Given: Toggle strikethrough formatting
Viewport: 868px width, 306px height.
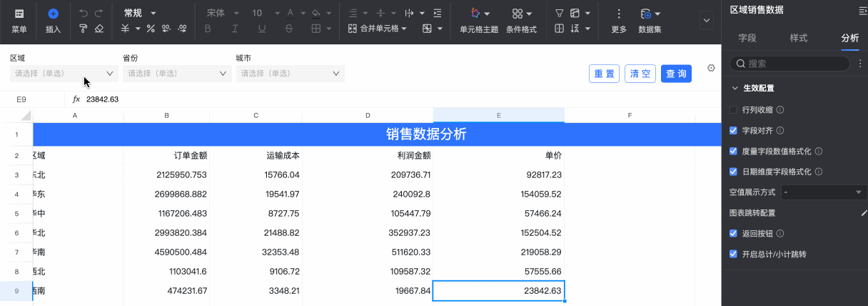Looking at the screenshot, I should click(288, 29).
